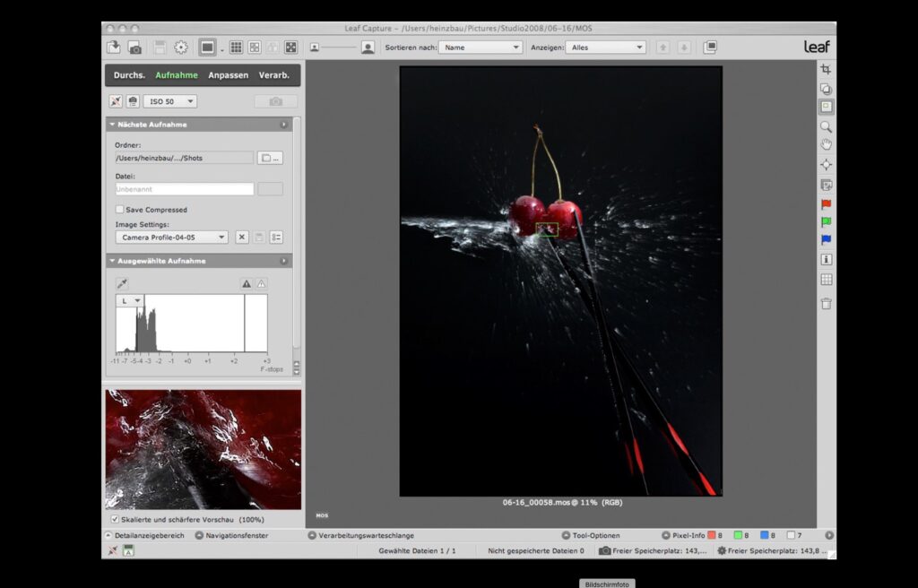Mark image with the green flag
This screenshot has width=918, height=588.
pos(826,221)
